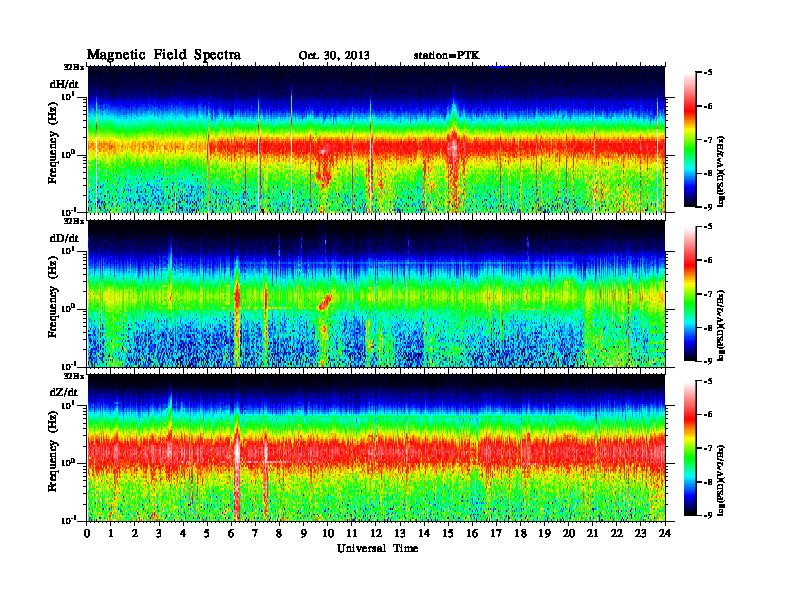This screenshot has height=612, width=792.
Task: Click the top dH/dt color scale bar
Action: (x=690, y=139)
